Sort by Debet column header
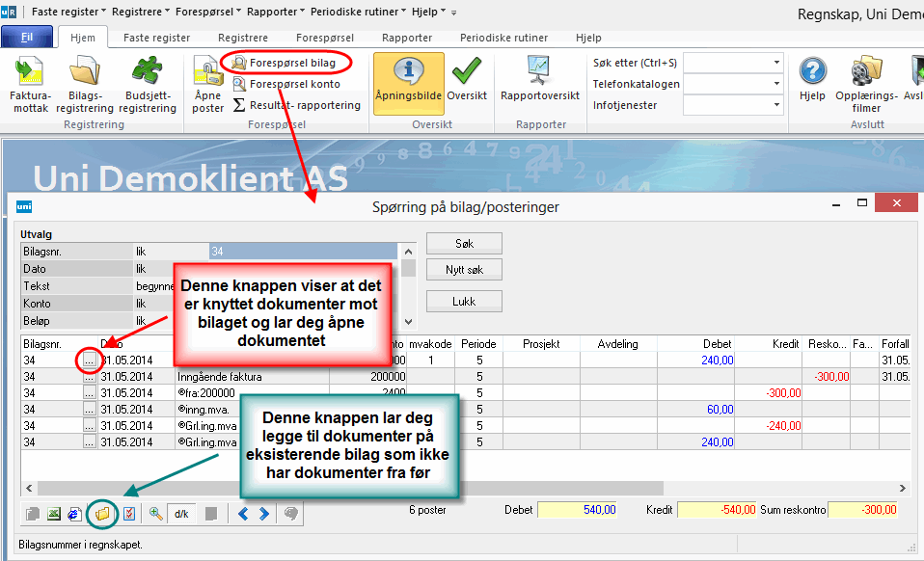924x561 pixels. click(x=696, y=344)
